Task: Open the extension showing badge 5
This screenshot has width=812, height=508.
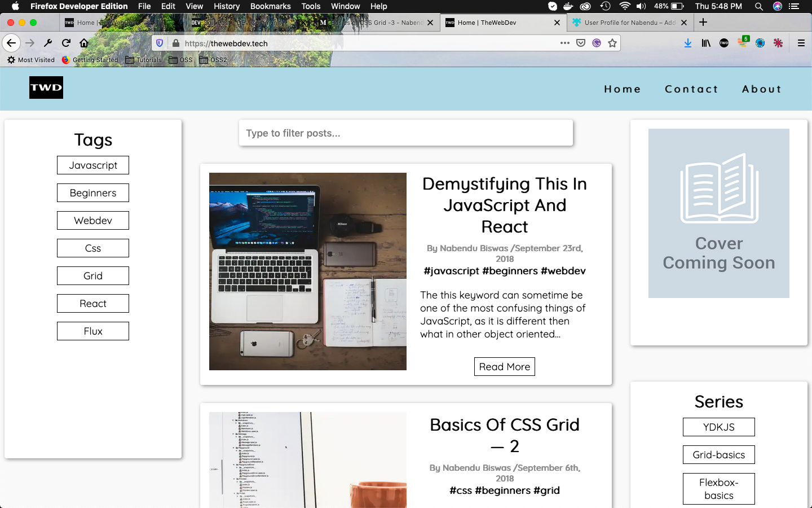Action: coord(743,42)
